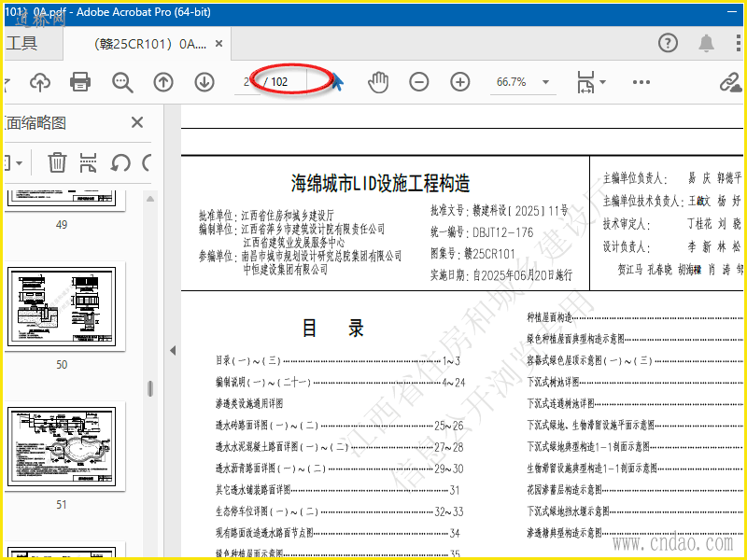747x560 pixels.
Task: Expand the fit page options dropdown arrow
Action: point(602,82)
